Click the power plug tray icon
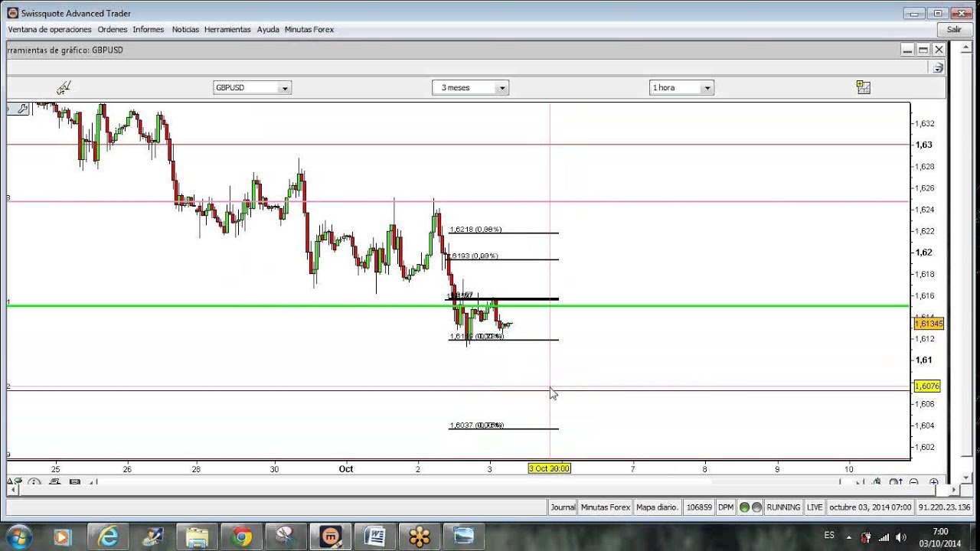 867,537
